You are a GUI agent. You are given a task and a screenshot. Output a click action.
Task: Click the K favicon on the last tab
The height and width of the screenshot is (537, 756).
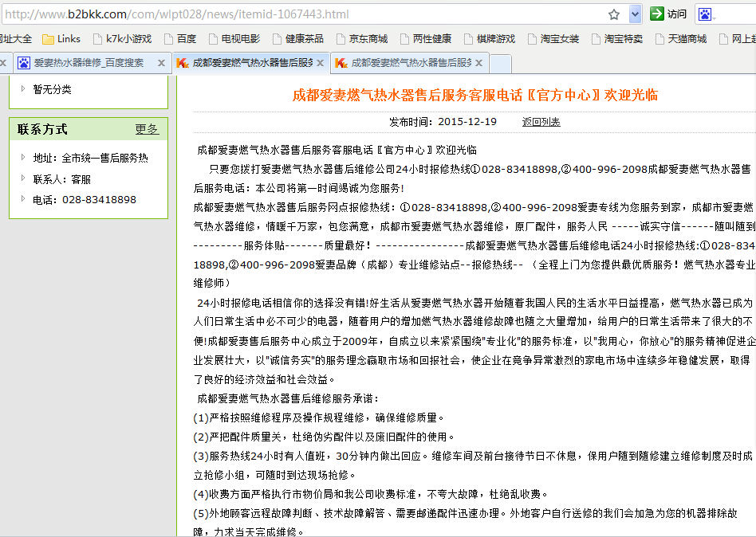341,63
